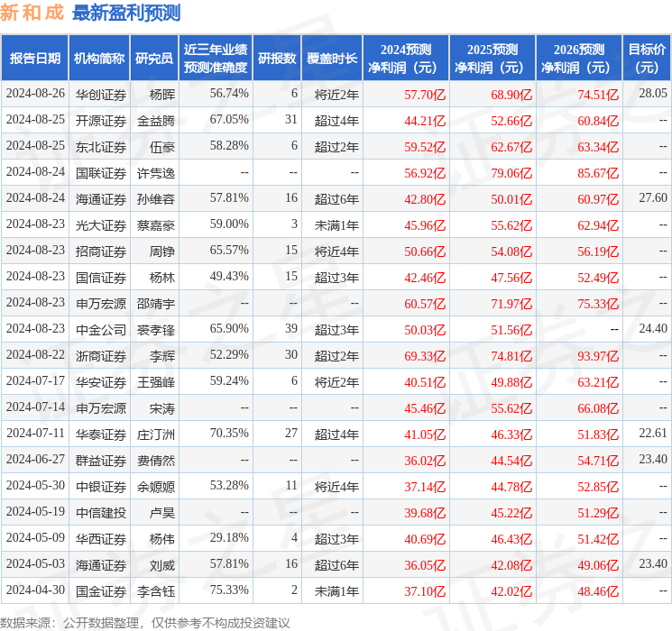Screen dimensions: 672x631
Task: Click the 70.35% accuracy value
Action: pyautogui.click(x=229, y=433)
